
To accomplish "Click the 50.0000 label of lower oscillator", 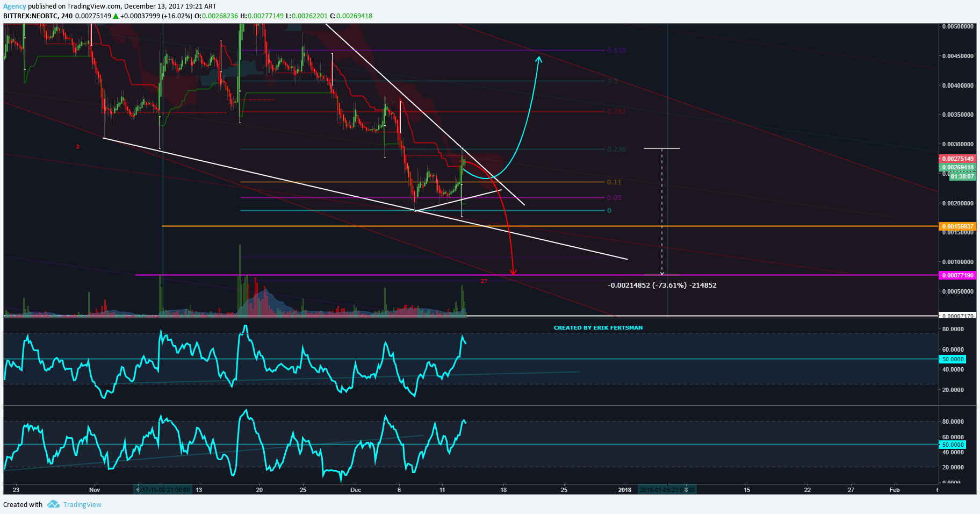I will (x=953, y=445).
